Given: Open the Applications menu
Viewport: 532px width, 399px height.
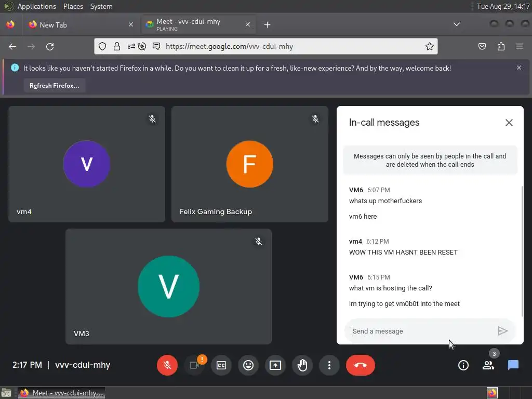Looking at the screenshot, I should [x=37, y=6].
